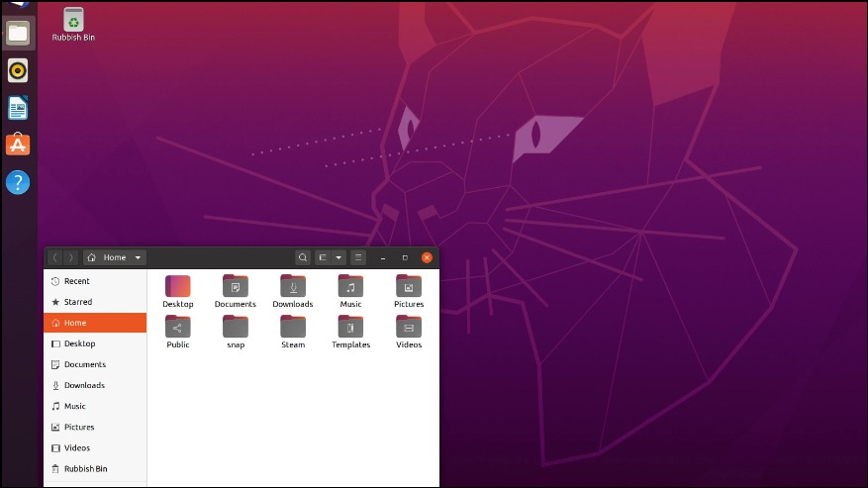Screen dimensions: 868x488
Task: Open the Videos folder icon
Action: [x=409, y=327]
